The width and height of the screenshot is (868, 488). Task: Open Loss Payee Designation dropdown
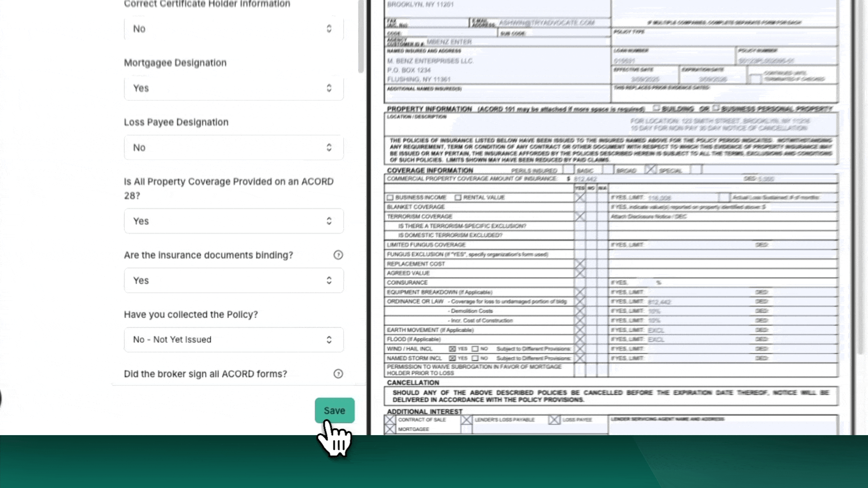pyautogui.click(x=234, y=148)
